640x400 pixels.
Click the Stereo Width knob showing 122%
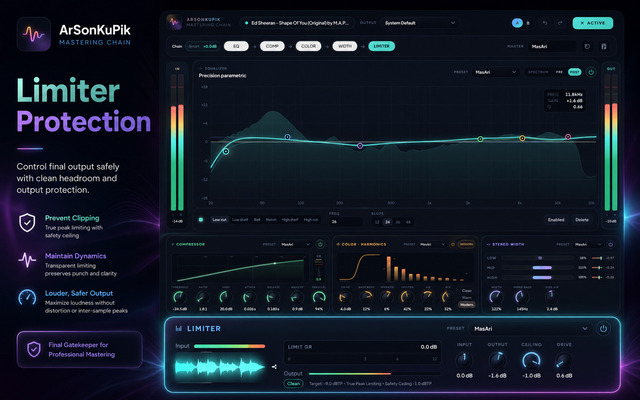[496, 297]
